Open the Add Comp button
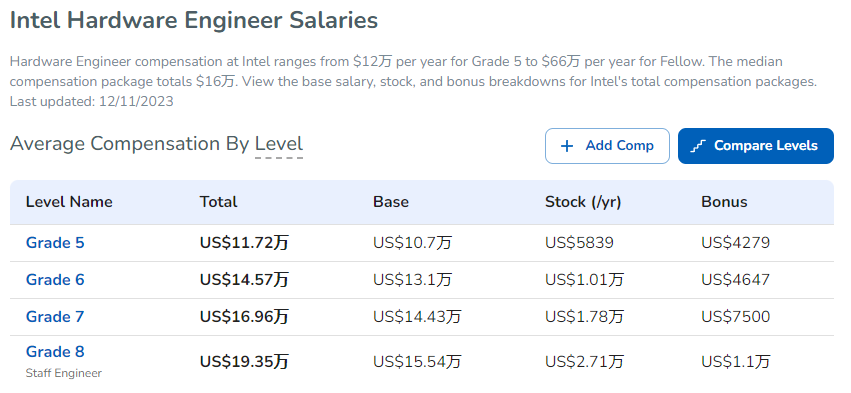The image size is (851, 393). click(x=607, y=146)
